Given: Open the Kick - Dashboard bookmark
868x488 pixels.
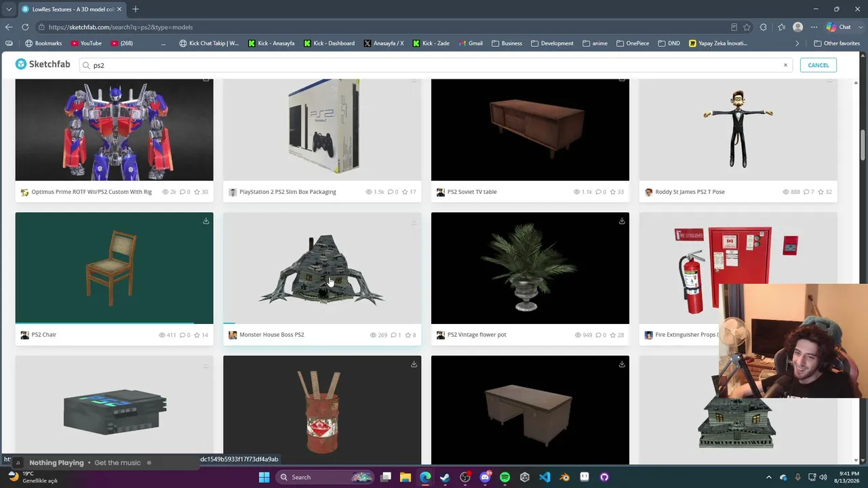Looking at the screenshot, I should [x=329, y=43].
